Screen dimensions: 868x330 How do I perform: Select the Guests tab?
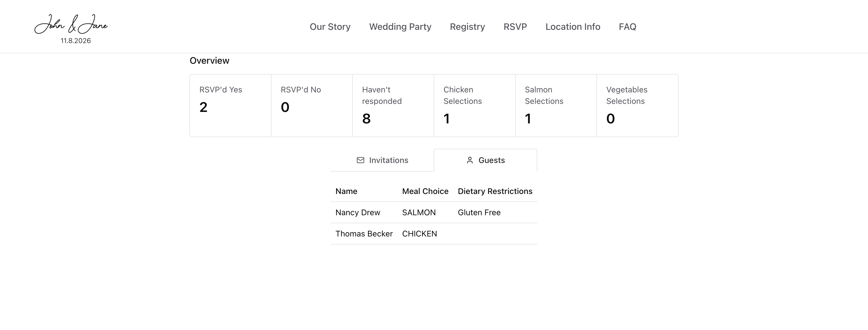coord(485,160)
